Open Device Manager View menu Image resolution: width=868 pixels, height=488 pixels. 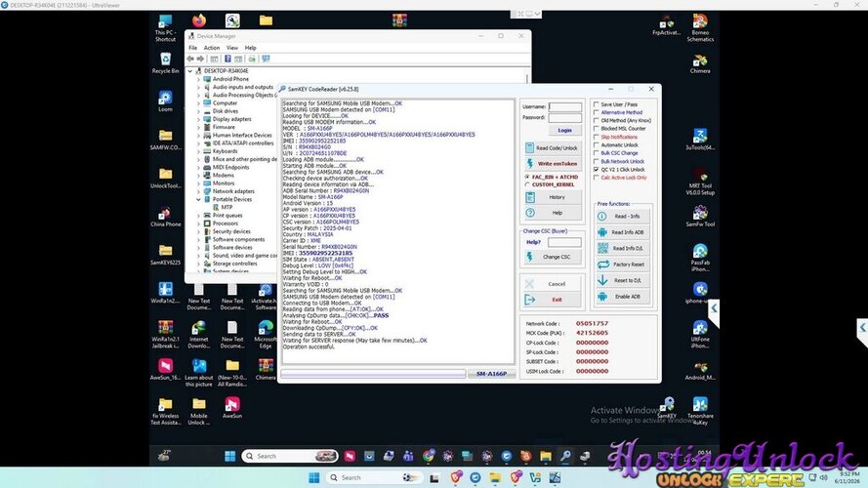pos(232,48)
